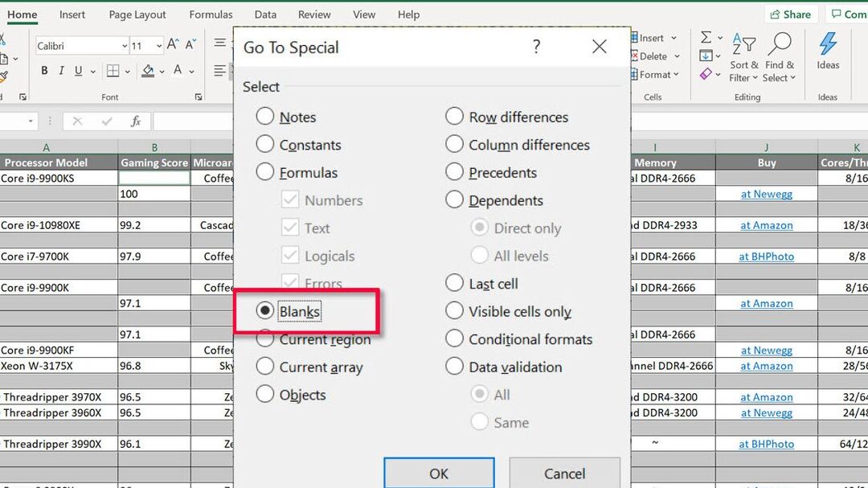Image resolution: width=868 pixels, height=488 pixels.
Task: Click the Fill Color bucket icon
Action: [149, 71]
